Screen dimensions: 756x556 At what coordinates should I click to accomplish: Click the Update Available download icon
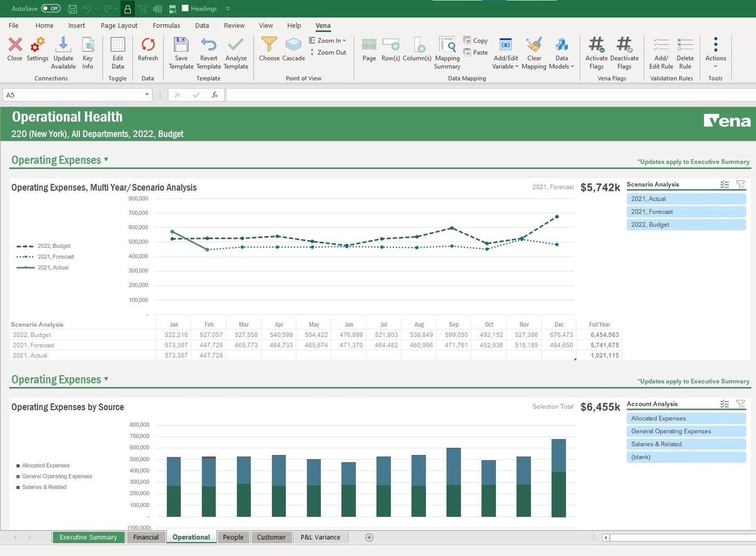point(63,45)
